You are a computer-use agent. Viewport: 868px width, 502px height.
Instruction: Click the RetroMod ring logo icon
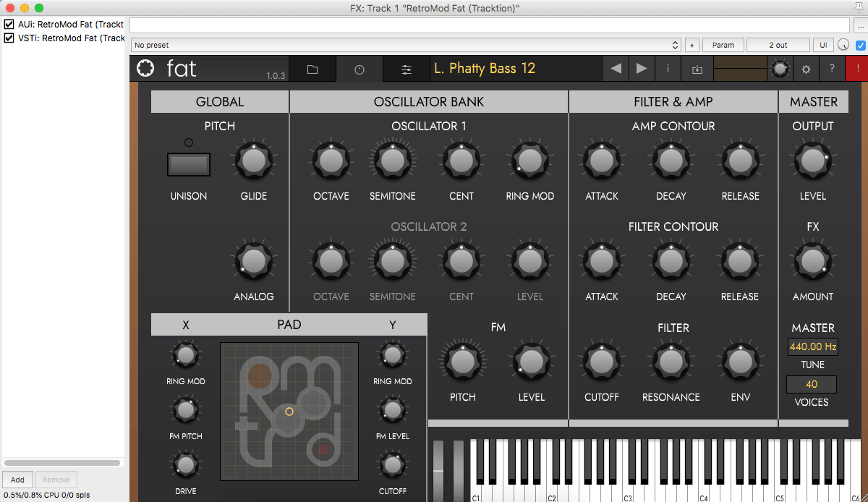click(x=145, y=69)
